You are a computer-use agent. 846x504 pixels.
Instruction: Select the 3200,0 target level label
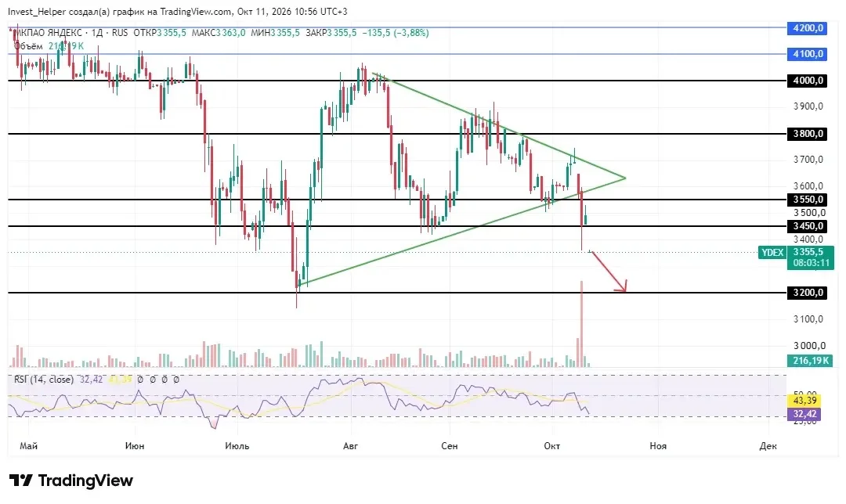pyautogui.click(x=807, y=293)
